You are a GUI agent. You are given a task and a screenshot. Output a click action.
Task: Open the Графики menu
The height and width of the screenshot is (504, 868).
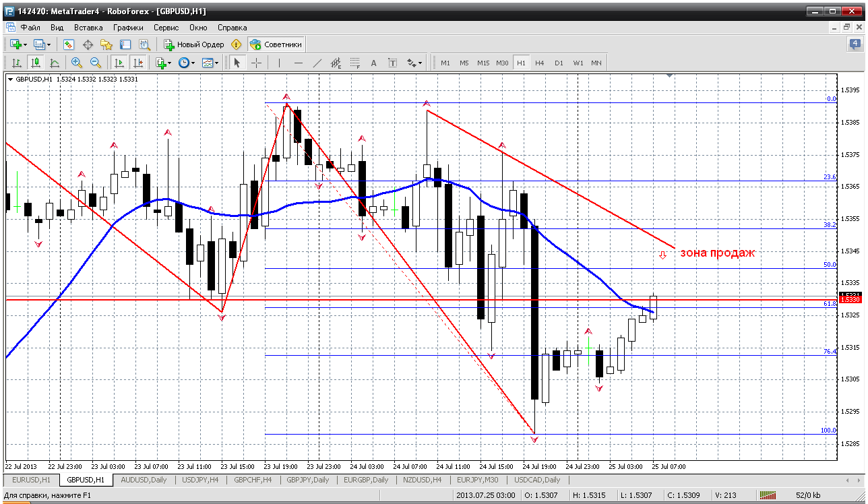(128, 28)
